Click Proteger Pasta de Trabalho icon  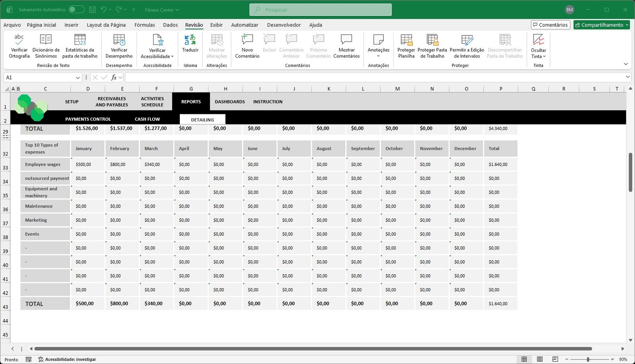tap(432, 40)
